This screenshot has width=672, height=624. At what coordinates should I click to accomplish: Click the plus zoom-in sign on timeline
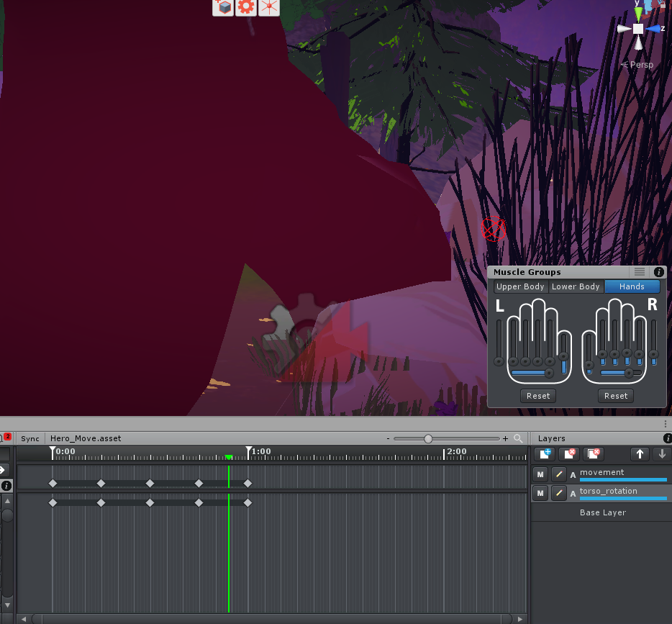pyautogui.click(x=505, y=438)
